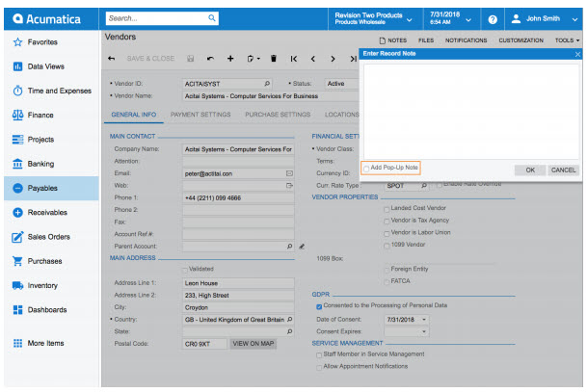Open the Help question mark icon

[493, 19]
